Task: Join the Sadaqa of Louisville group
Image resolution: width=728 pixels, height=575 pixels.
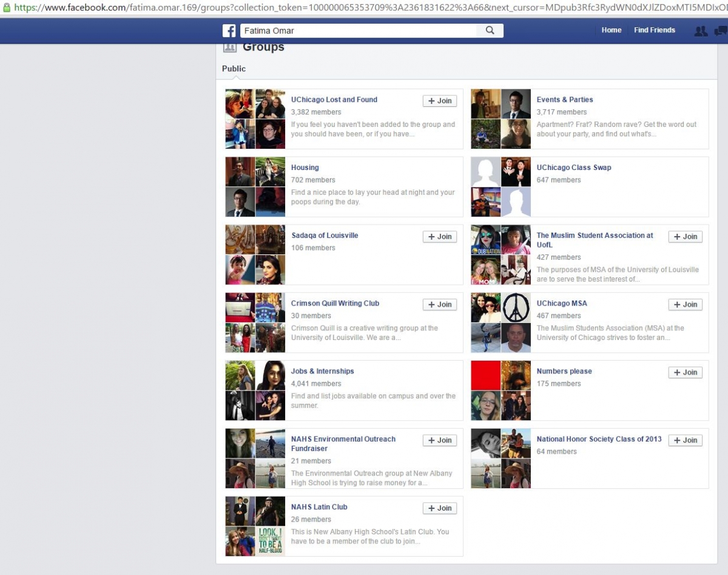Action: click(x=440, y=237)
